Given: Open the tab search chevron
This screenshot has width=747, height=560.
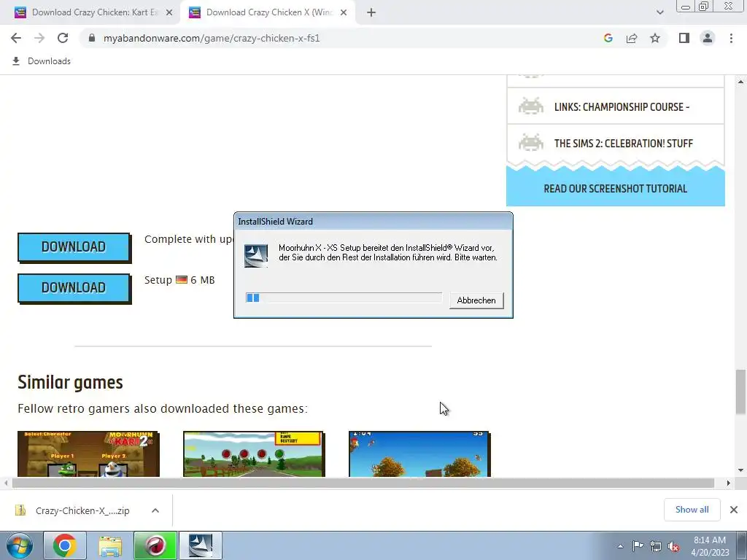Looking at the screenshot, I should (x=659, y=12).
